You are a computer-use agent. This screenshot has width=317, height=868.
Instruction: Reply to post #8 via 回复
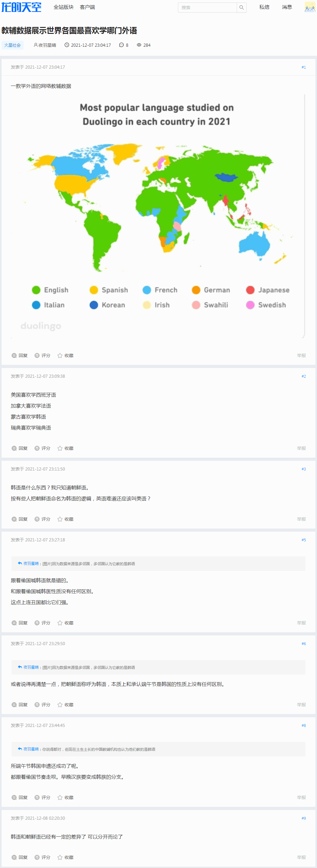click(x=19, y=797)
